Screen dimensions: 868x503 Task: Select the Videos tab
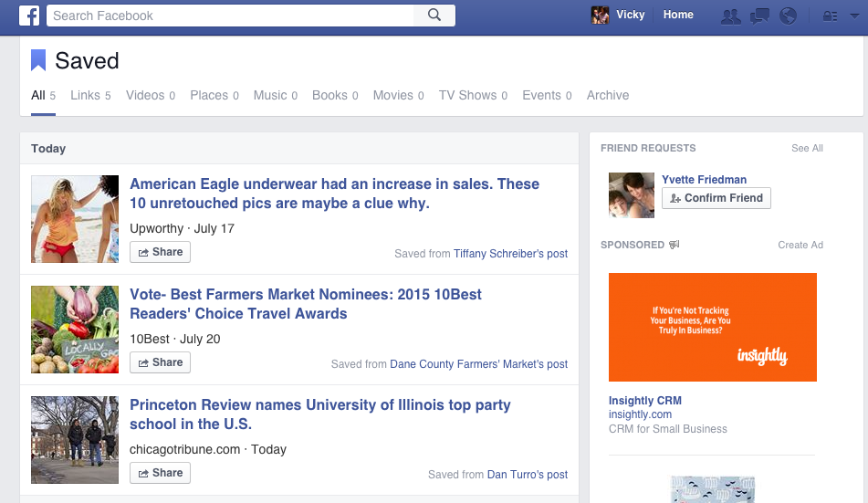click(x=145, y=96)
